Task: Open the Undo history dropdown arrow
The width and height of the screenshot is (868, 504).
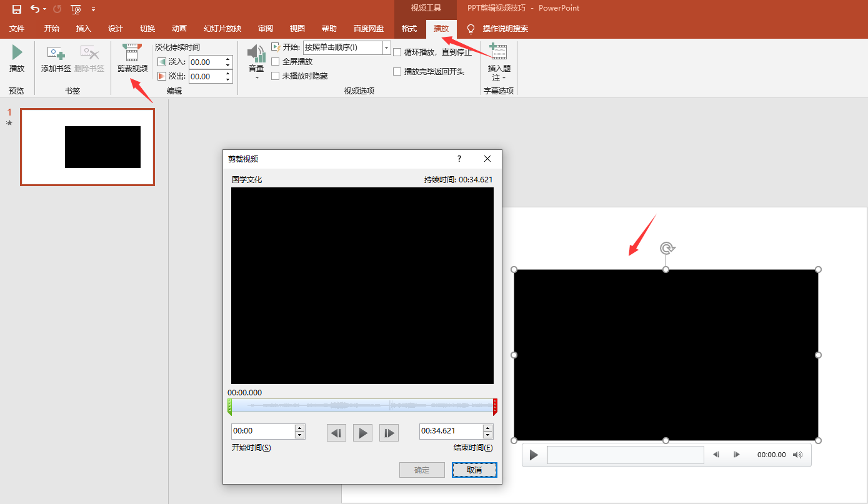Action: (45, 9)
